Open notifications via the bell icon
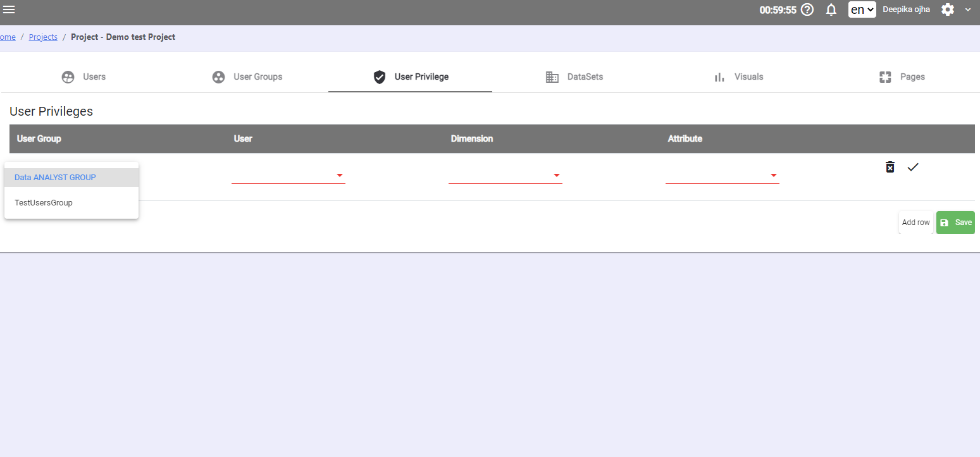The width and height of the screenshot is (980, 457). (831, 9)
